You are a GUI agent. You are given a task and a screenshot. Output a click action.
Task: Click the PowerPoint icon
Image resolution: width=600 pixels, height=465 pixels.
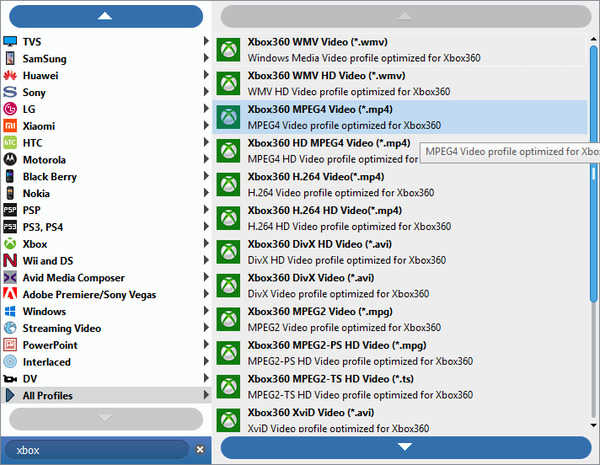10,345
